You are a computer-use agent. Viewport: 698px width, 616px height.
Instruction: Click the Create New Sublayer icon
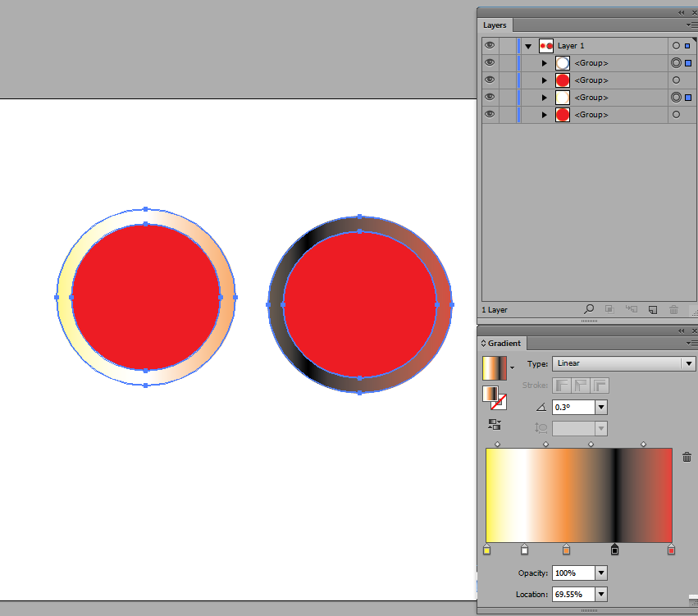632,309
